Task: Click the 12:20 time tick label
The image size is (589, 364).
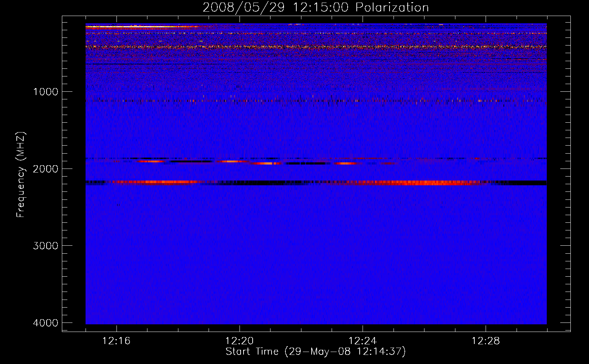Action: pyautogui.click(x=239, y=341)
